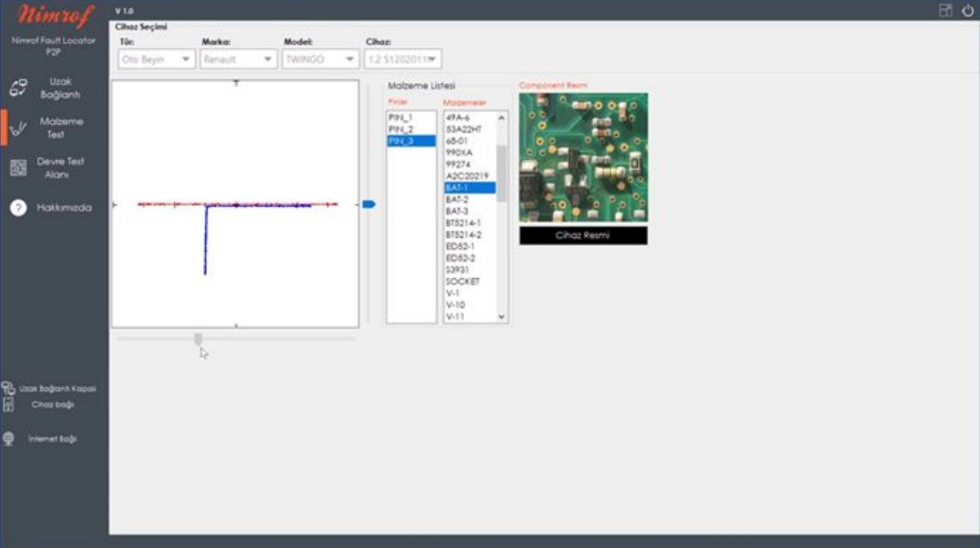Select material 990XA
The image size is (980, 548).
tap(470, 152)
